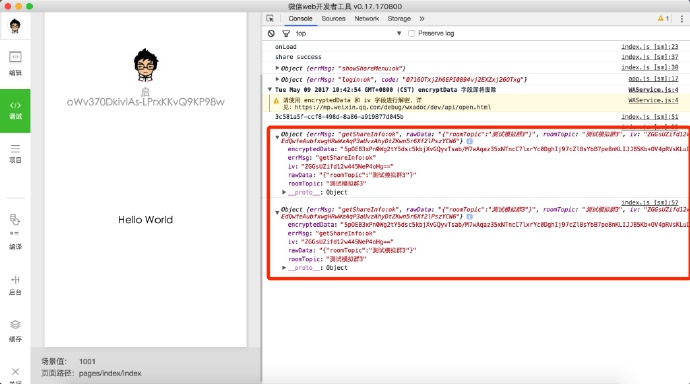
Task: Open the DevTools three-dot menu
Action: [682, 18]
